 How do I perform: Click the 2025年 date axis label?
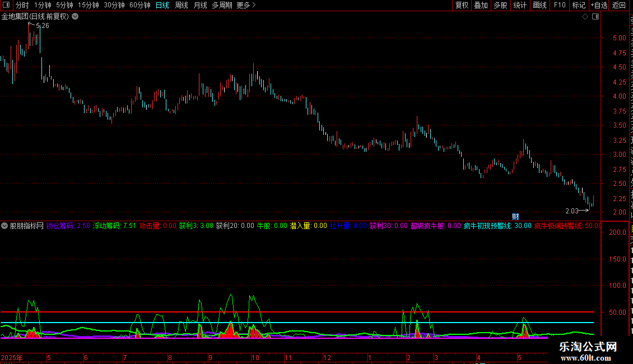click(x=12, y=358)
